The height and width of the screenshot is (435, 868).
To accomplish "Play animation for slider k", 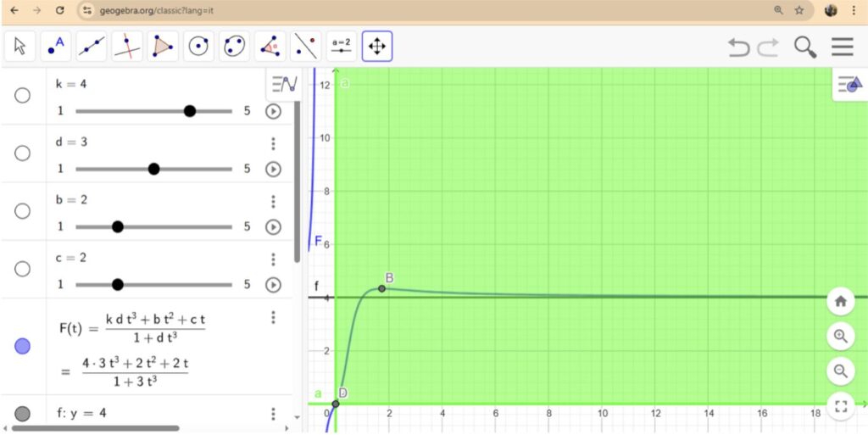I will pos(273,111).
